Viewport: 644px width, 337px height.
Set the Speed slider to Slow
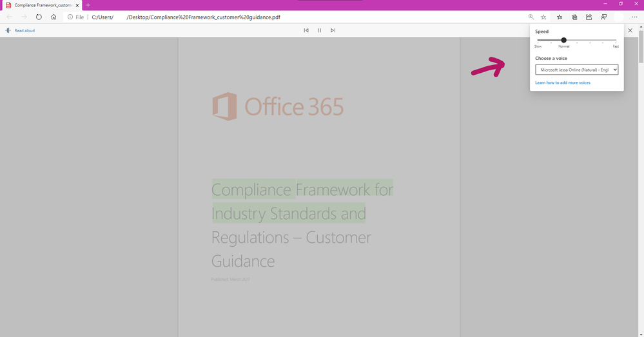[x=538, y=40]
